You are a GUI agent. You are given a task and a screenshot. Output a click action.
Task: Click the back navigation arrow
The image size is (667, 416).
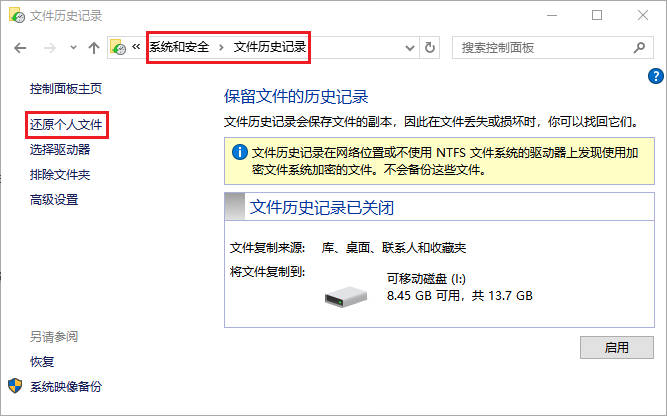pos(20,48)
